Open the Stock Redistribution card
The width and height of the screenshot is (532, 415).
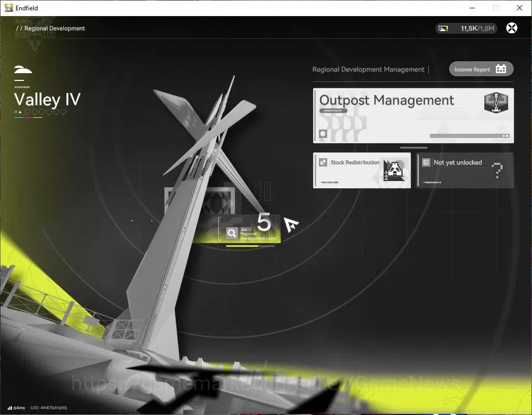362,170
